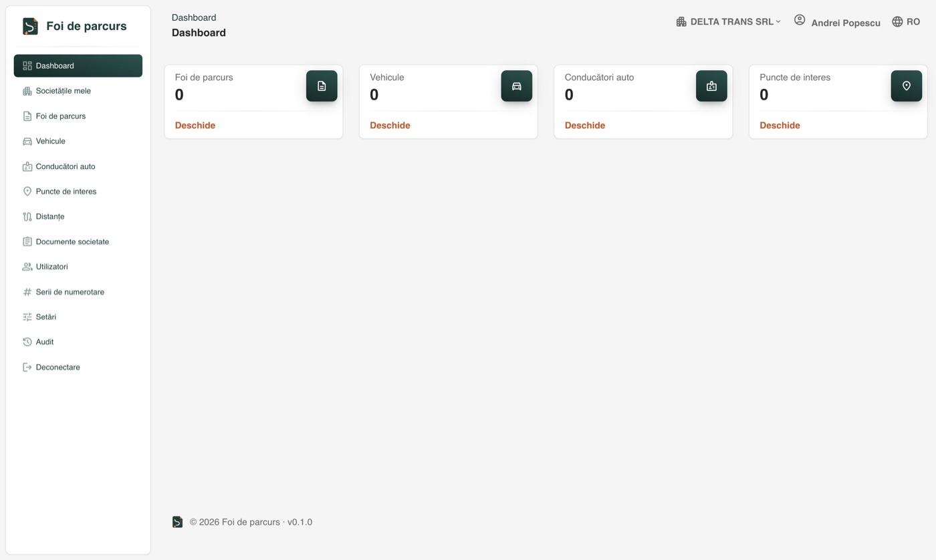Navigate to Puncte de interes in sidebar
Image resolution: width=936 pixels, height=560 pixels.
coord(78,191)
